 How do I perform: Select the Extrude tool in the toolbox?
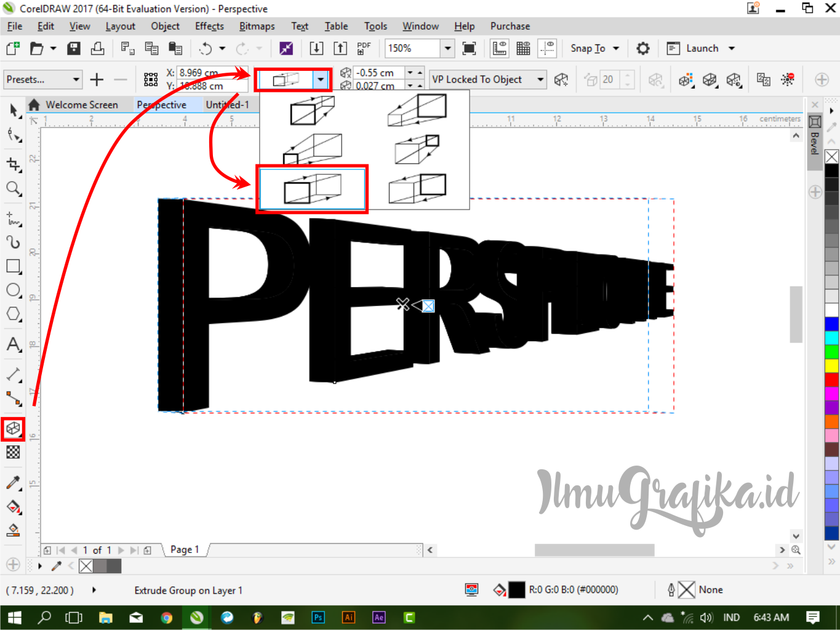[13, 429]
